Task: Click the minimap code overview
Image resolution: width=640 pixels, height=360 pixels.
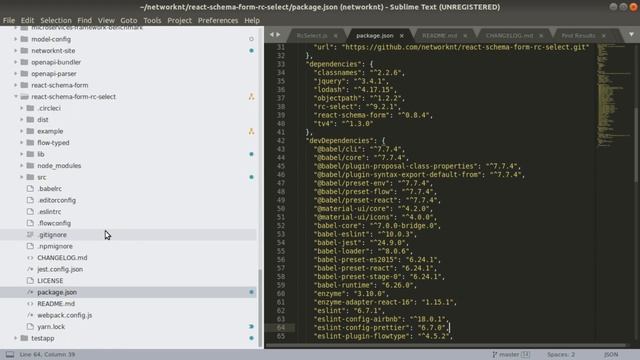Action: [614, 95]
